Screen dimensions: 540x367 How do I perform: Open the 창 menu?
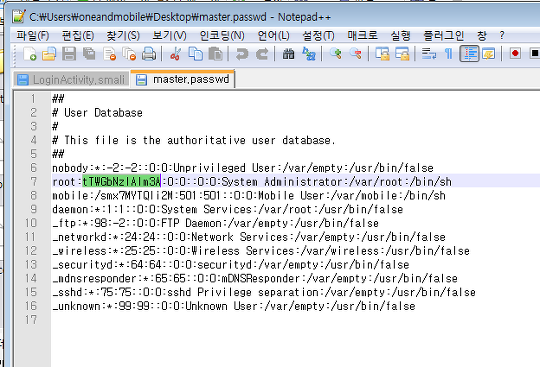(482, 35)
